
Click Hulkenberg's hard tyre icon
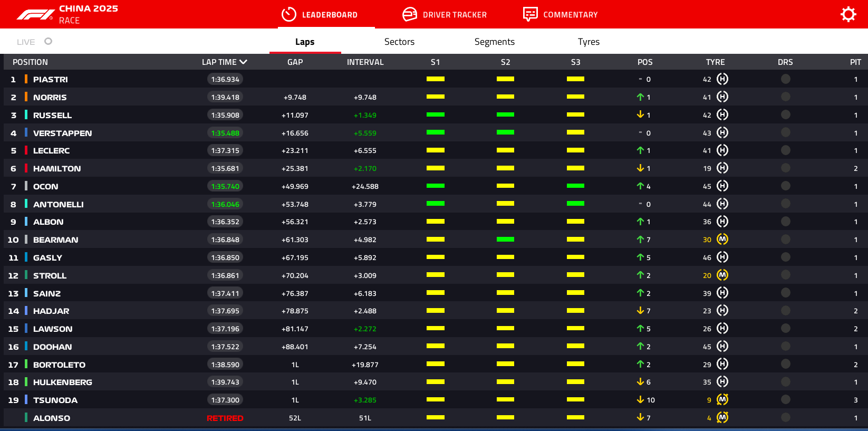pyautogui.click(x=722, y=382)
